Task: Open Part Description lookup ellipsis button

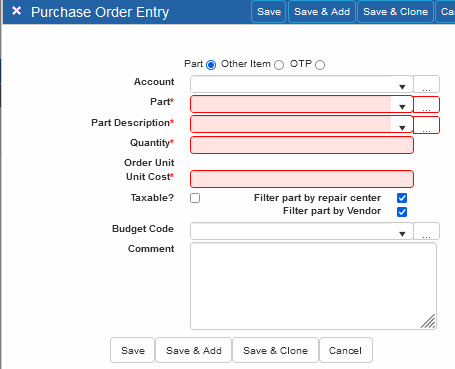Action: pyautogui.click(x=426, y=125)
